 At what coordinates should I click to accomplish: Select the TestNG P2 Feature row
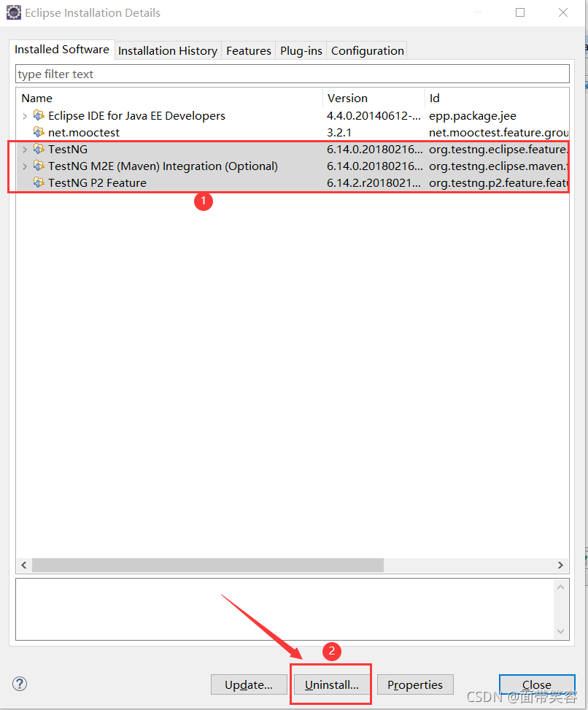[x=293, y=182]
